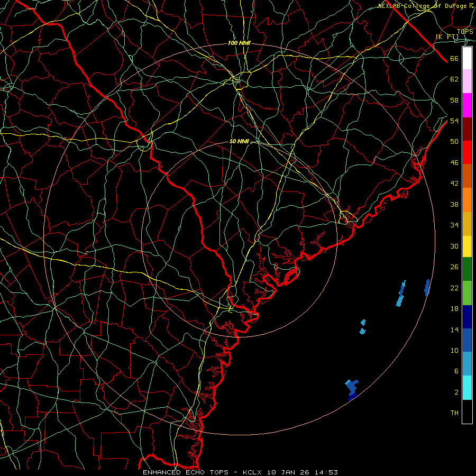
Task: Click the yellow band between 34 and 30
Action: pyautogui.click(x=467, y=246)
